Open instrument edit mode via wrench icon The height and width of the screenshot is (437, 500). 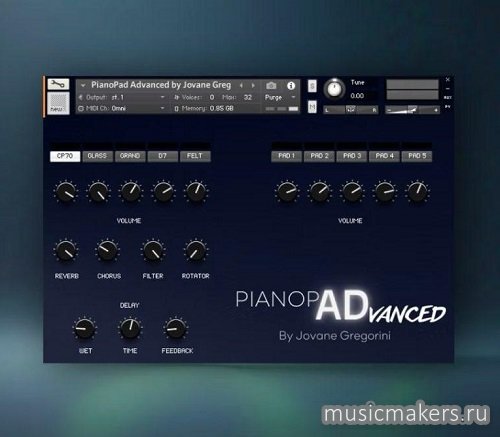click(58, 84)
